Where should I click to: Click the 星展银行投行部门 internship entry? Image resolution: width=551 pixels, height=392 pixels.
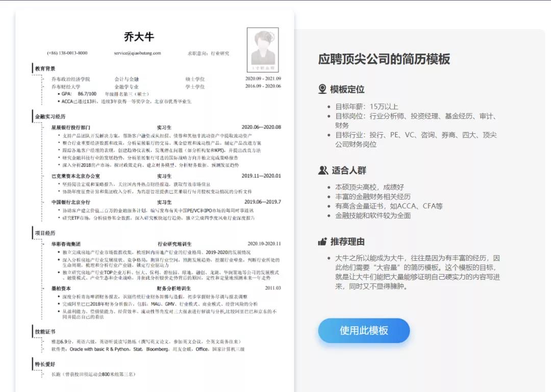71,127
